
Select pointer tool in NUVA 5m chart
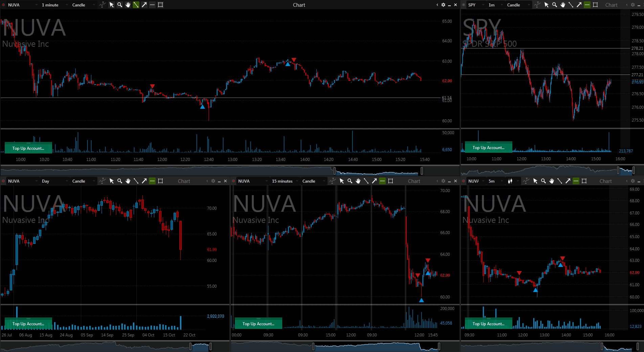click(x=535, y=181)
